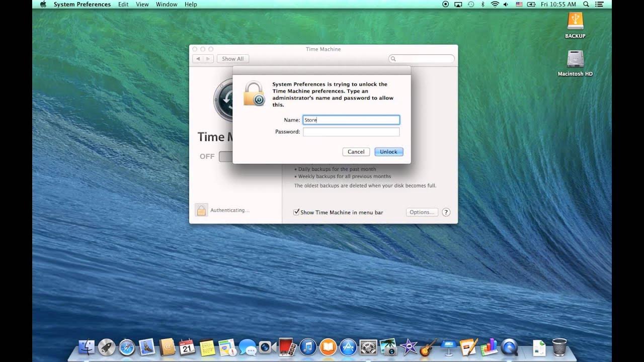
Task: Open iPhoto from the dock
Action: (389, 347)
